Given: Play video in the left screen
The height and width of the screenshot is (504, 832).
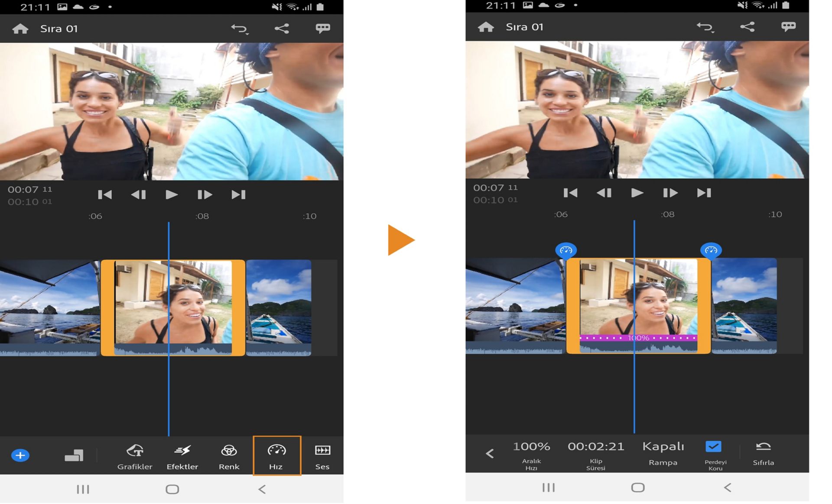Looking at the screenshot, I should [x=172, y=194].
